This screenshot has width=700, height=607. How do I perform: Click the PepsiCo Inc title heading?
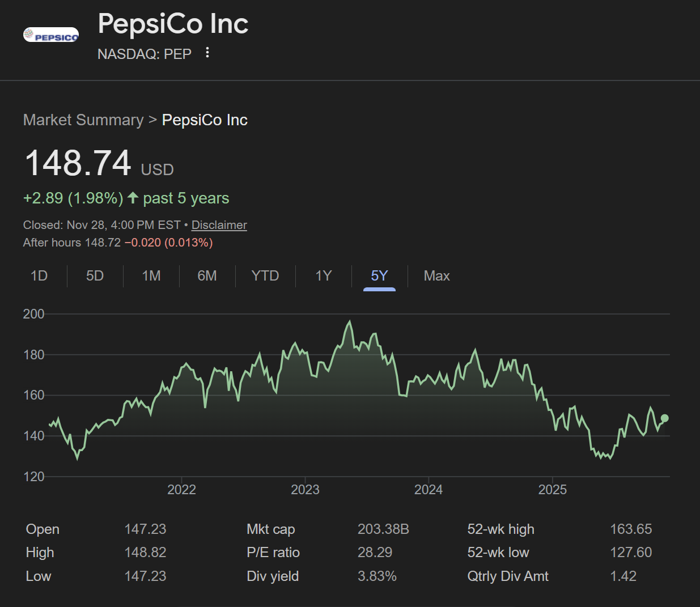(x=173, y=24)
